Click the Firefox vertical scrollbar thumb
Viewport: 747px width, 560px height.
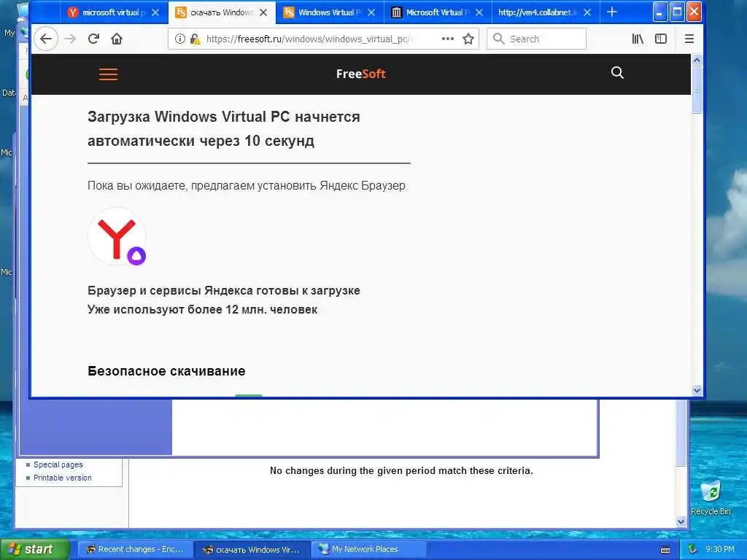pyautogui.click(x=697, y=90)
